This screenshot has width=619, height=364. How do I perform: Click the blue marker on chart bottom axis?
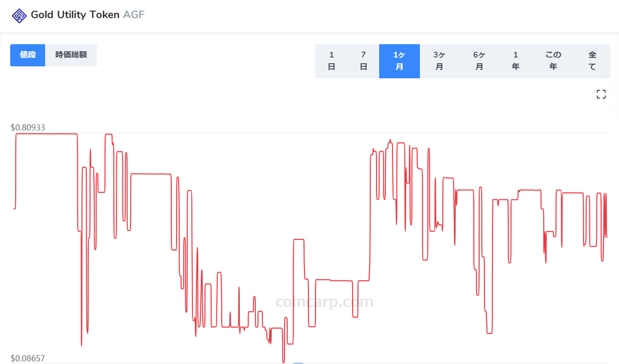pos(298,363)
